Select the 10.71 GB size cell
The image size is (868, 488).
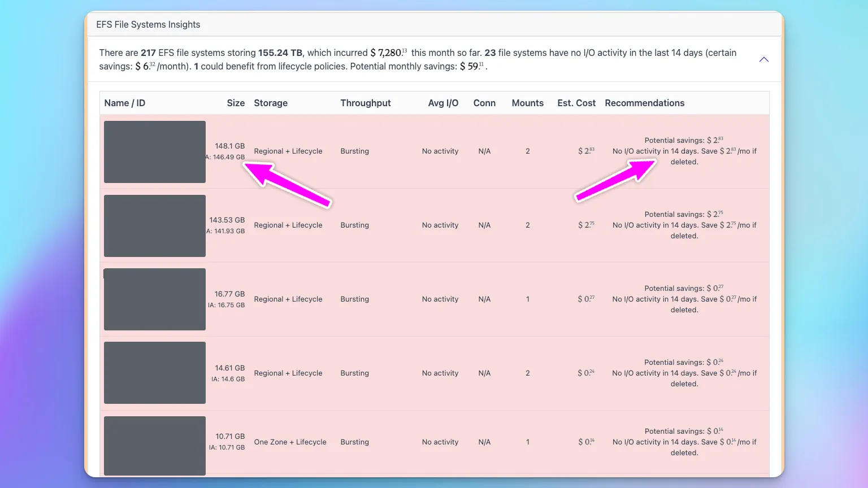coord(230,436)
